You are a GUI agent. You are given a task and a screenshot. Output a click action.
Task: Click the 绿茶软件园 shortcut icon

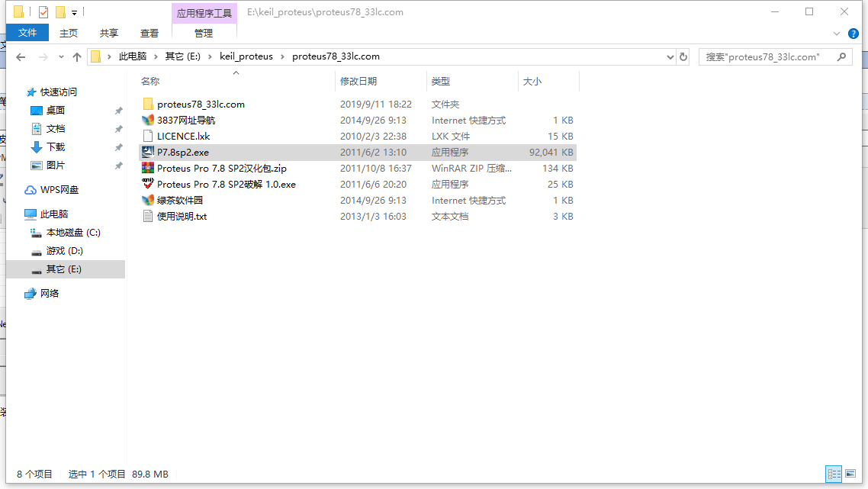coord(148,200)
